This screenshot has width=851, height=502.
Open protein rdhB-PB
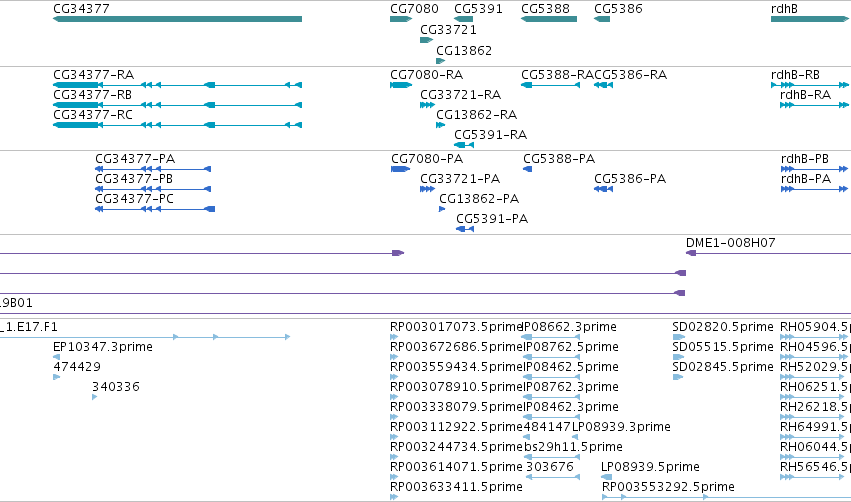click(x=816, y=169)
